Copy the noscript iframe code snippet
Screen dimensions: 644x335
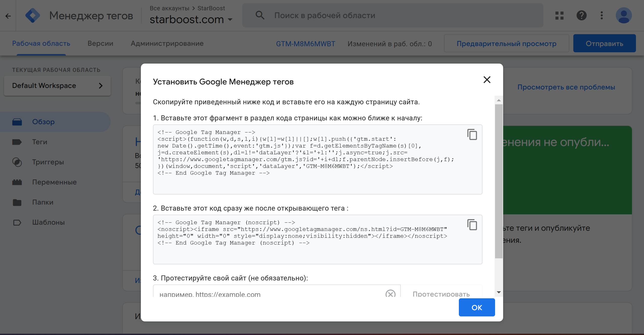pyautogui.click(x=472, y=225)
